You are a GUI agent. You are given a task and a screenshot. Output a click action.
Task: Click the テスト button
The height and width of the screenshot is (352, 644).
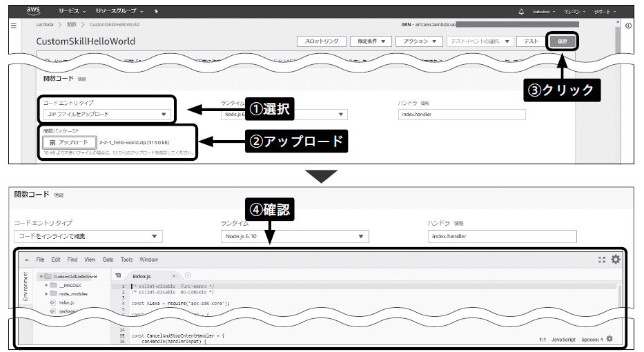pyautogui.click(x=531, y=41)
